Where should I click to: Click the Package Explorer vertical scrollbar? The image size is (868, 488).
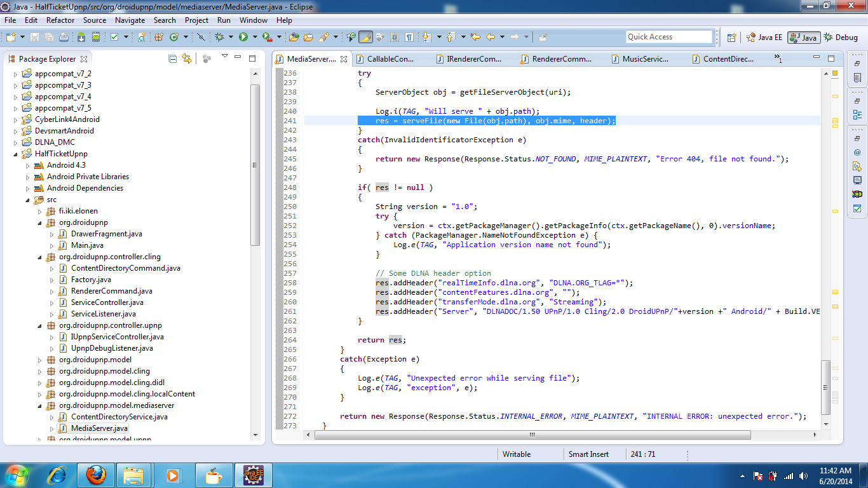pyautogui.click(x=256, y=165)
